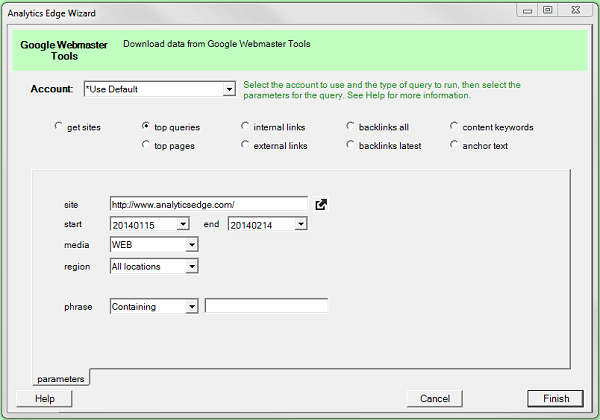Select the 'internal links' option
This screenshot has height=420, width=600.
(x=246, y=127)
